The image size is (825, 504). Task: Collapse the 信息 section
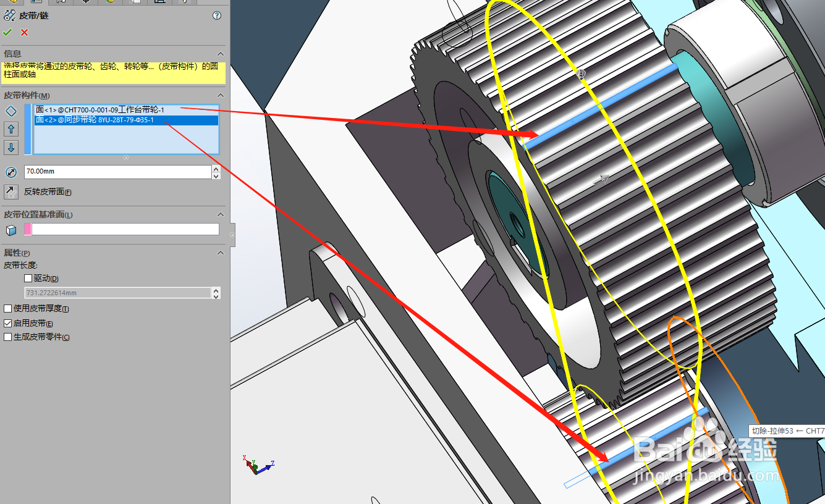pos(220,54)
